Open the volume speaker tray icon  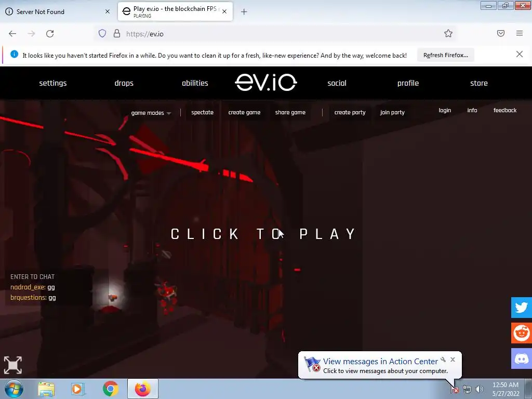coord(479,389)
